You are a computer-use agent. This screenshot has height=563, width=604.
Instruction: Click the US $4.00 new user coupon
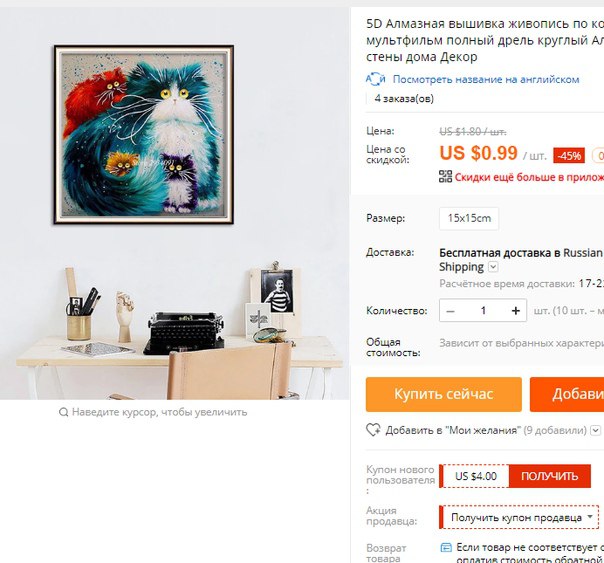pos(476,476)
